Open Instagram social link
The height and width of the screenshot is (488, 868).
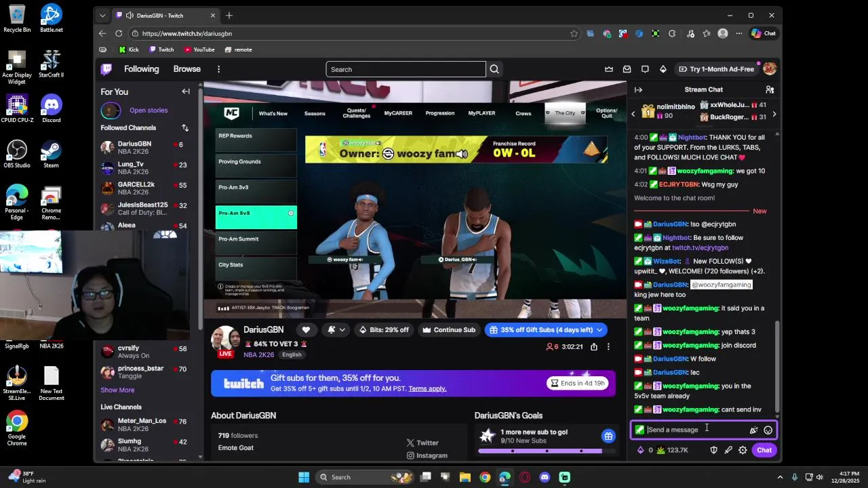(427, 455)
